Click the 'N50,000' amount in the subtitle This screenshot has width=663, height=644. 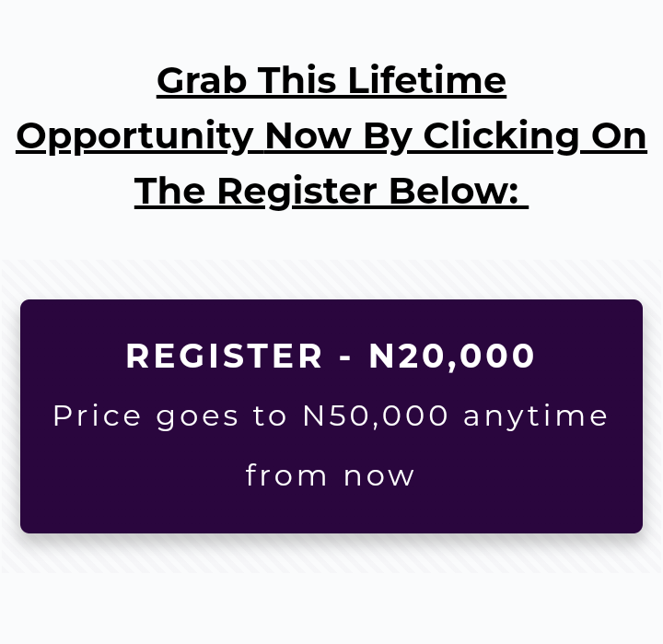pos(376,416)
